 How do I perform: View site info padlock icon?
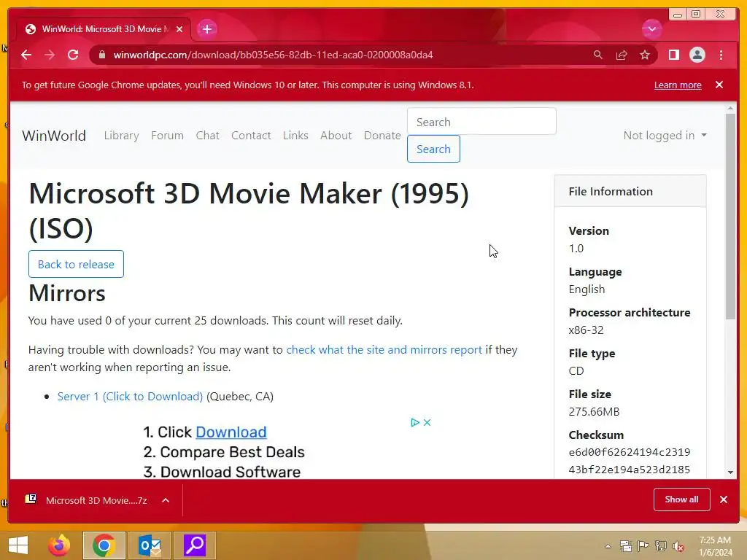tap(101, 55)
